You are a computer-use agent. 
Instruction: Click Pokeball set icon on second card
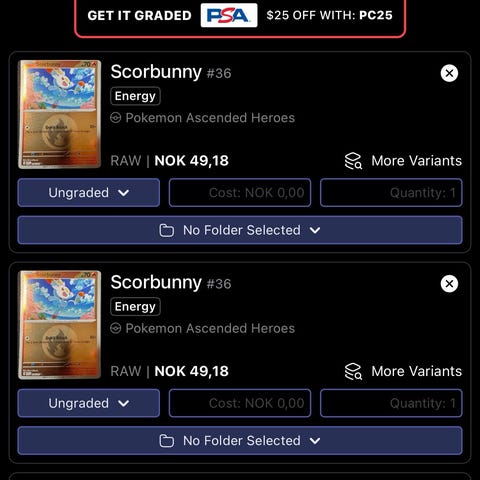tap(116, 328)
